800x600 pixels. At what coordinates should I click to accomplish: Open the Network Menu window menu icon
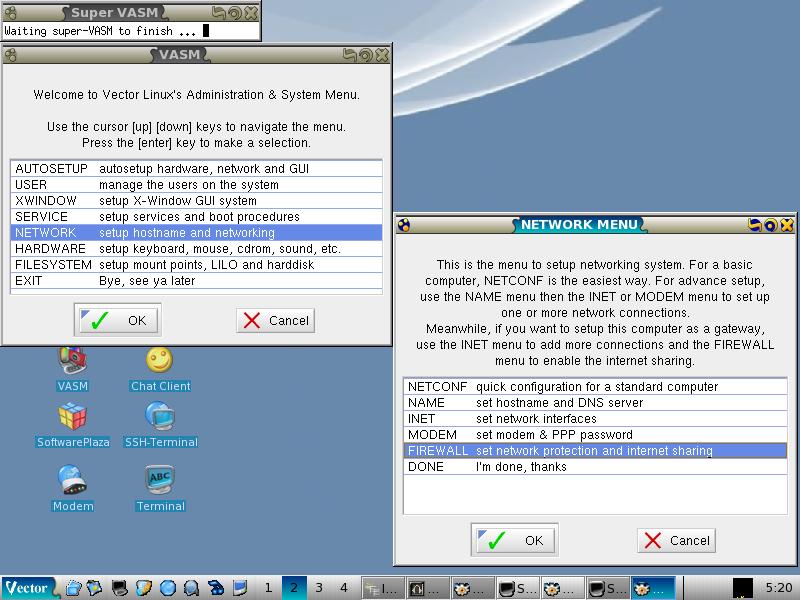click(x=403, y=225)
